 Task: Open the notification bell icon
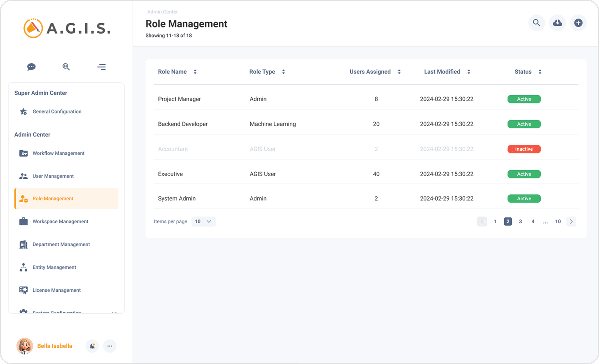pyautogui.click(x=92, y=346)
